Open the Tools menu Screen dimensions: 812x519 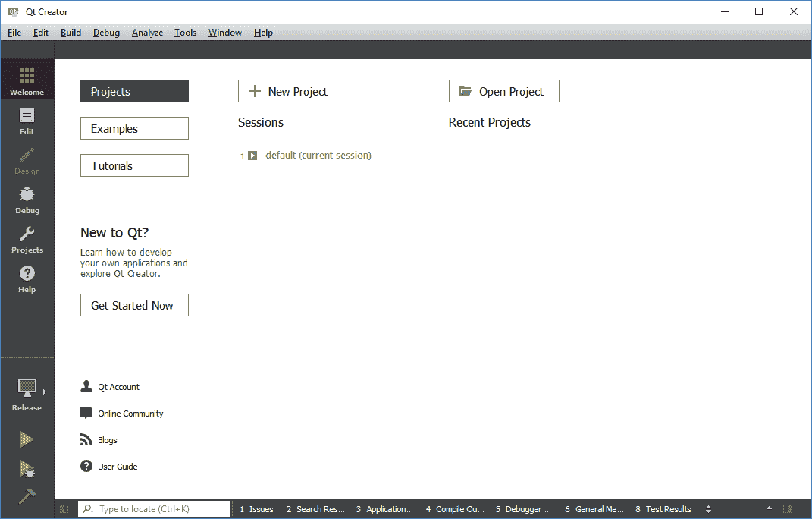(185, 33)
